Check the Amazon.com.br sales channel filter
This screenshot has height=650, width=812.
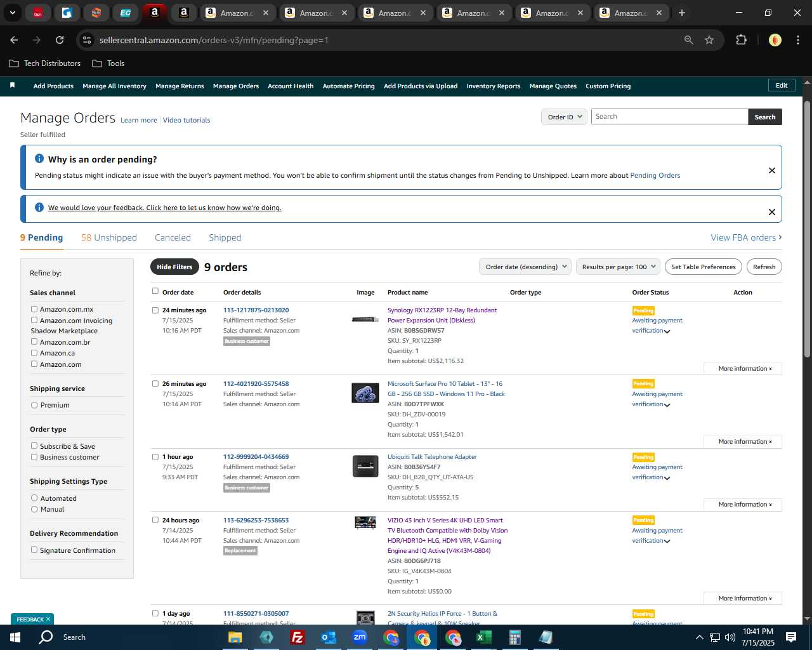[34, 342]
